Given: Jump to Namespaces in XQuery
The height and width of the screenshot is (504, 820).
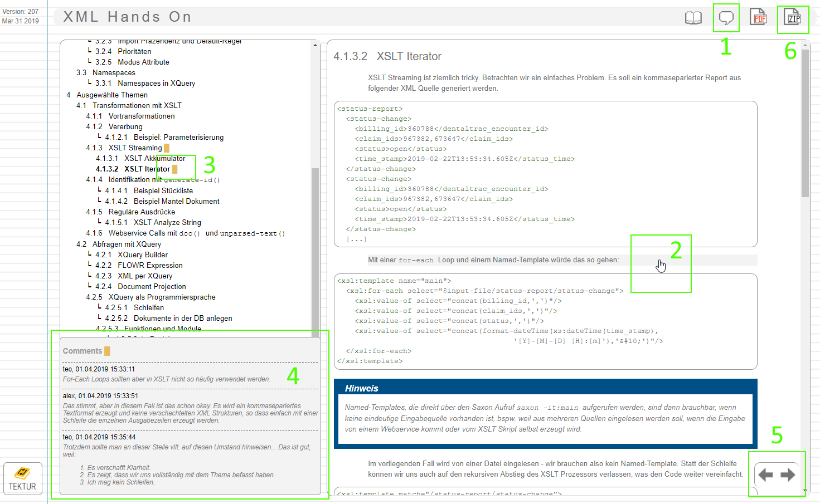Looking at the screenshot, I should 156,83.
